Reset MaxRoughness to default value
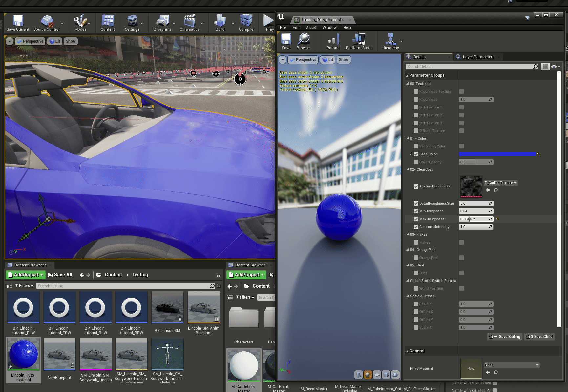This screenshot has height=392, width=568. coord(497,219)
